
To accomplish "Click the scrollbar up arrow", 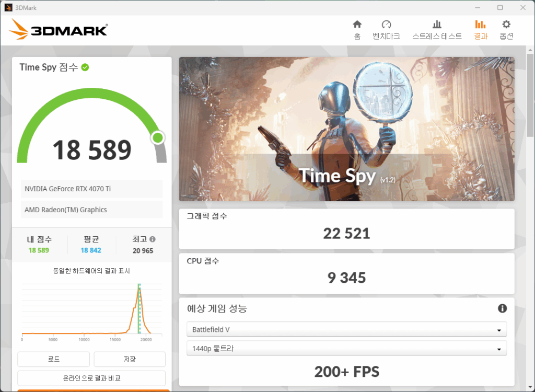I will pos(530,50).
